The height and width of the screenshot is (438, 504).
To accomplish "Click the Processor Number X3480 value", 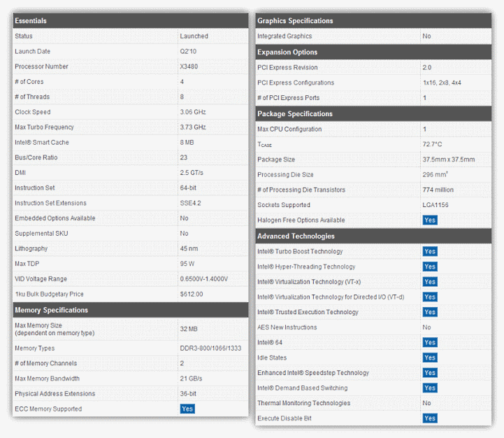I will (189, 66).
